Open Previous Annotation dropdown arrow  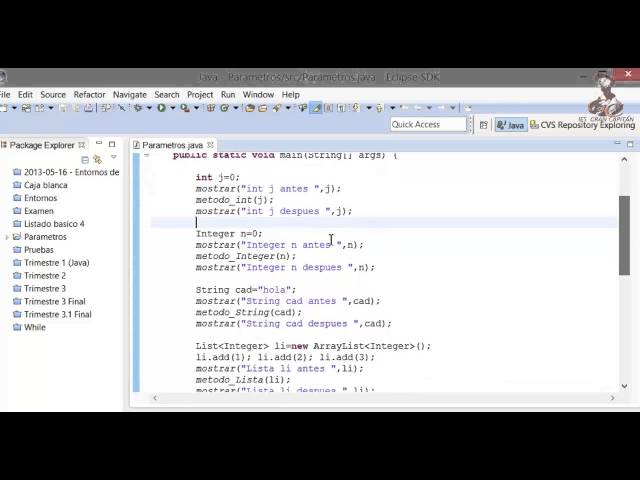tap(392, 108)
